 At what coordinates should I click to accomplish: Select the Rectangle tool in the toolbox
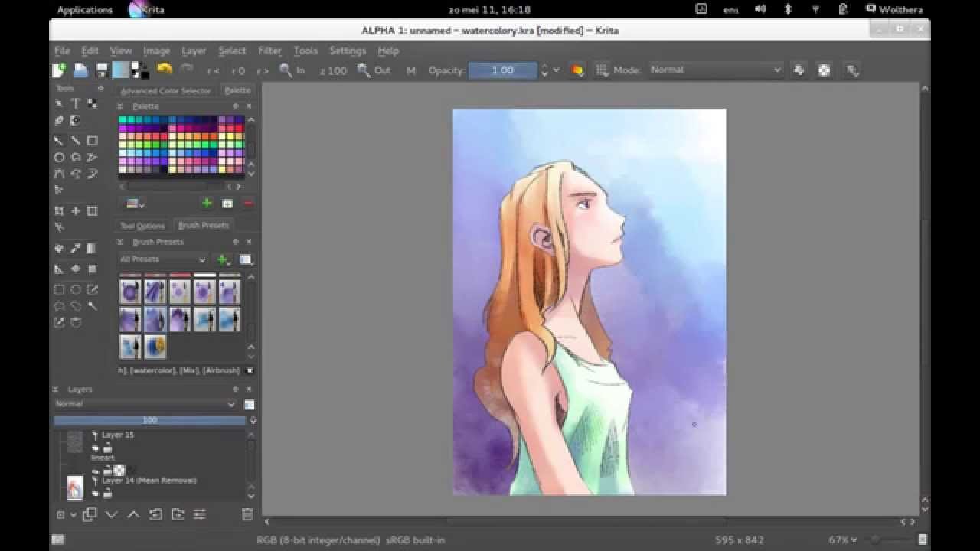click(x=93, y=140)
